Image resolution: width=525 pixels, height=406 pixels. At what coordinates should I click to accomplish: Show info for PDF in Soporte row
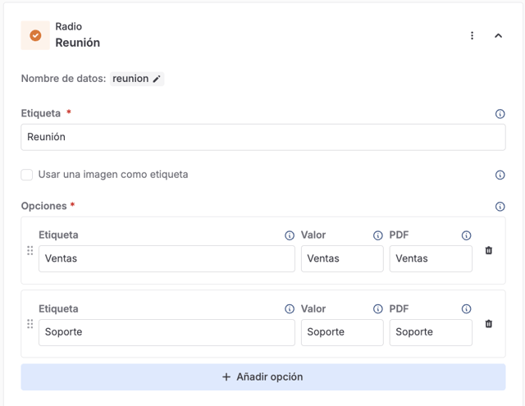pyautogui.click(x=466, y=309)
